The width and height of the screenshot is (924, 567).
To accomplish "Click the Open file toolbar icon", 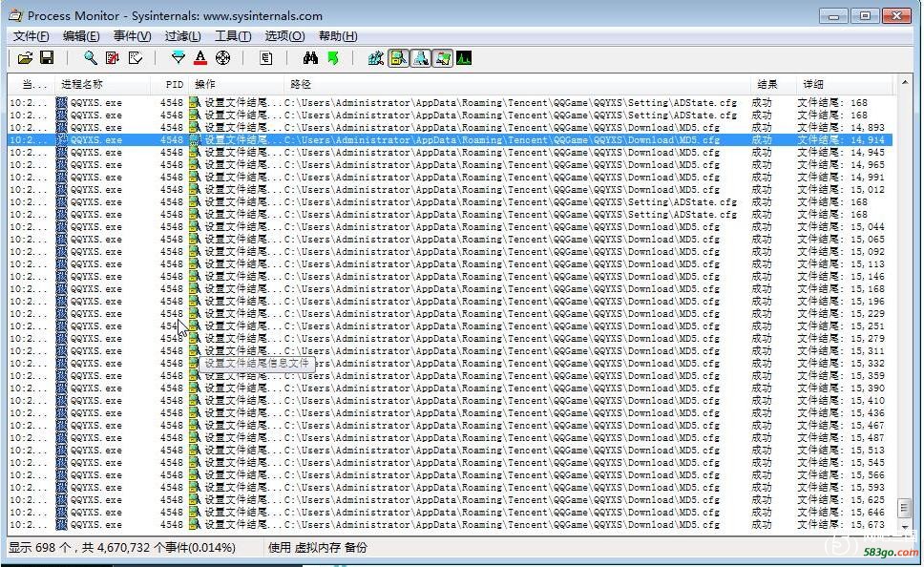I will pyautogui.click(x=25, y=58).
